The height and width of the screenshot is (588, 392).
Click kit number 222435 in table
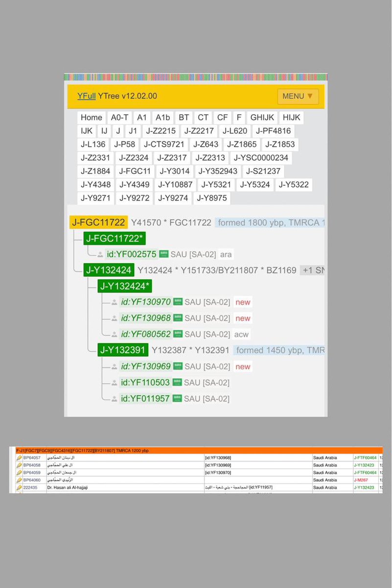point(30,488)
